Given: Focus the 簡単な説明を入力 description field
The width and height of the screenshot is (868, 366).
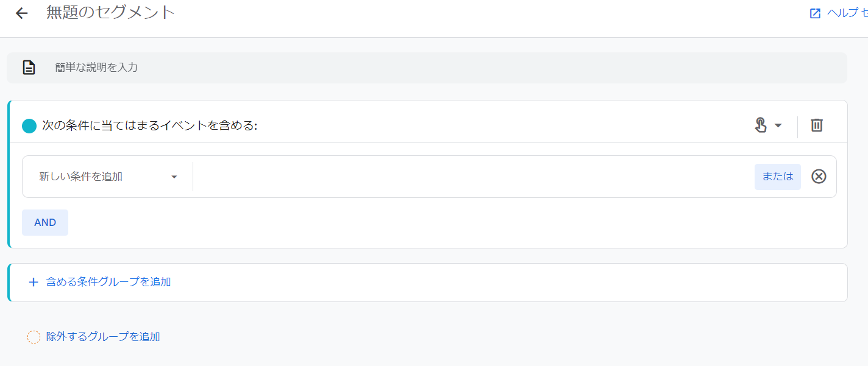Looking at the screenshot, I should (x=427, y=68).
